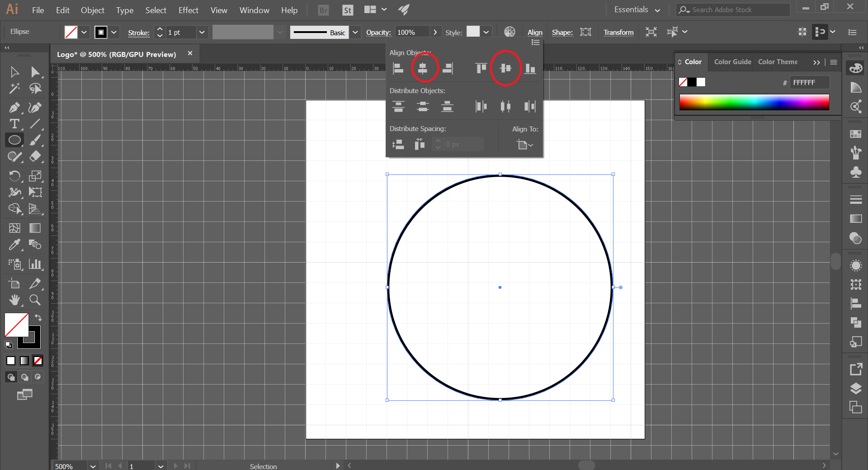Screen dimensions: 868x470
Task: Pick the Eyedropper tool
Action: 14,244
